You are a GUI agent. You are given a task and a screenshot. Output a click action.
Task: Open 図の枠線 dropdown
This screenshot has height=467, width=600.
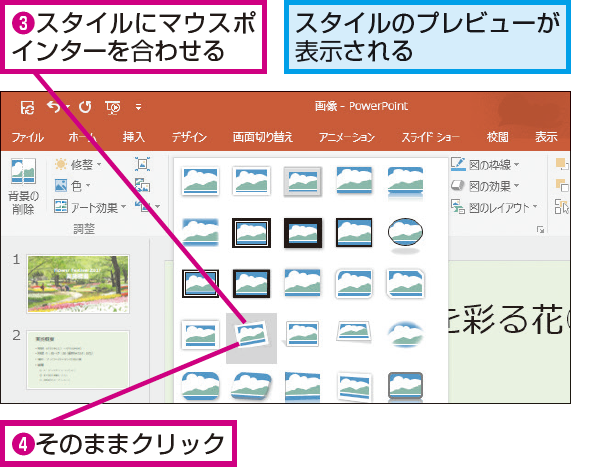click(484, 165)
